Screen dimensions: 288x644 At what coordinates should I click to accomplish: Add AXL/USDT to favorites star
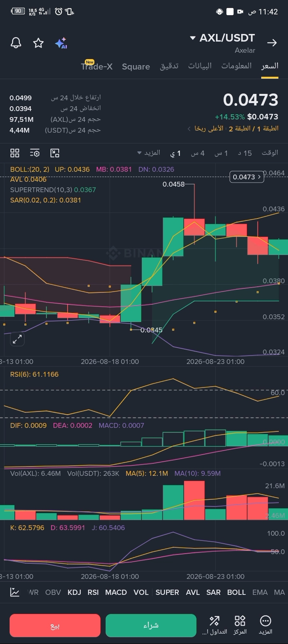tap(38, 43)
